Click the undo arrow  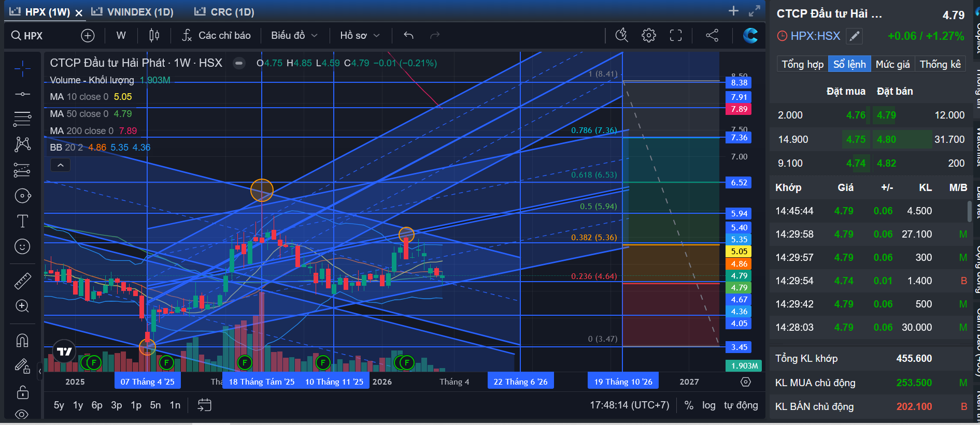(x=408, y=36)
